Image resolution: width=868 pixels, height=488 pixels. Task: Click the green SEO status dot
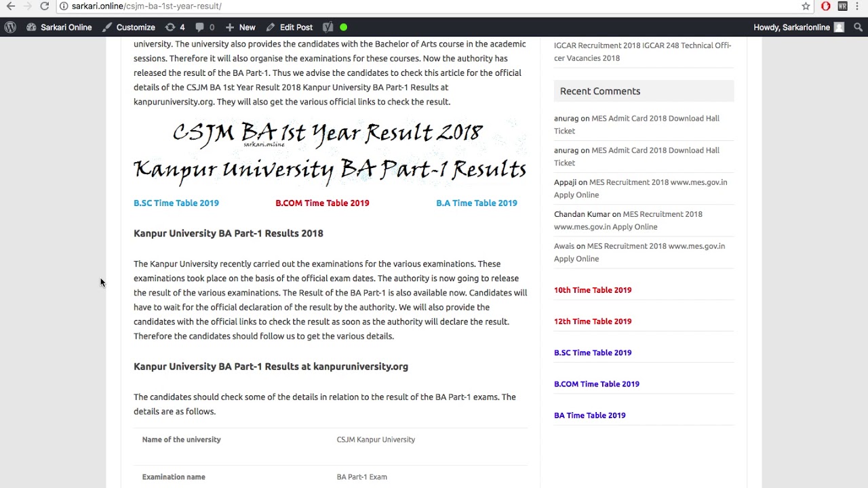coord(344,27)
